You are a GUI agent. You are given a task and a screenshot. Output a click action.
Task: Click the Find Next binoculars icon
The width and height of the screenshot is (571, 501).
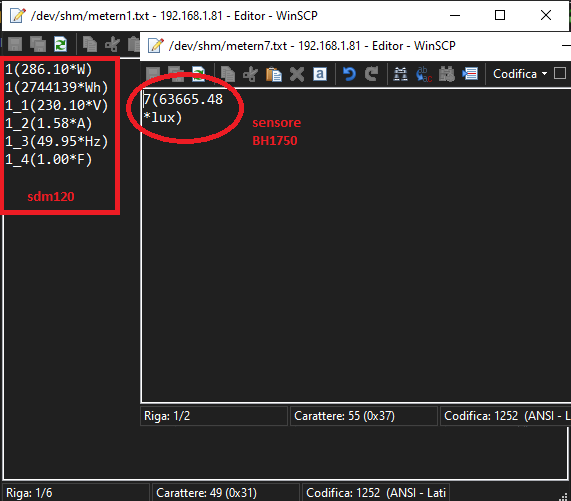click(x=447, y=74)
